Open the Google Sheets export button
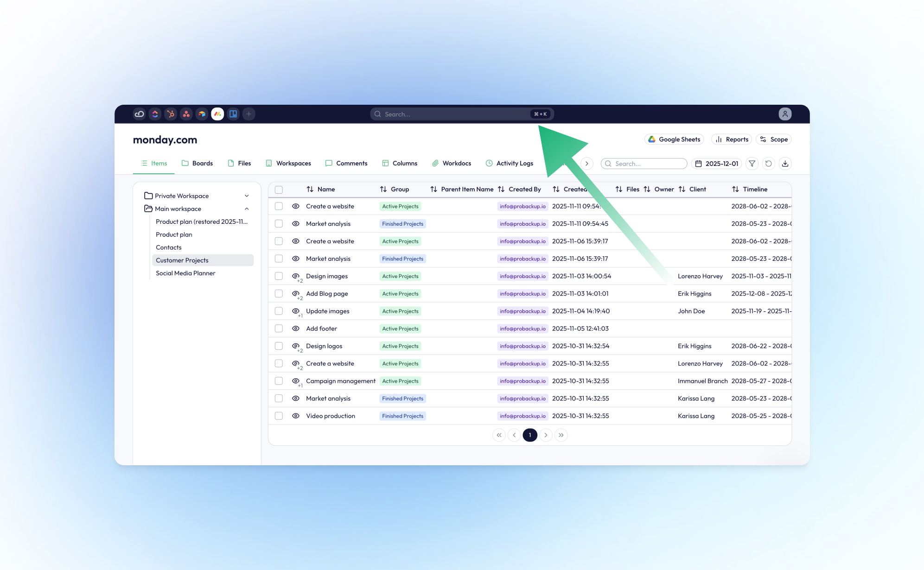Screen dimensions: 924x570 coord(674,139)
